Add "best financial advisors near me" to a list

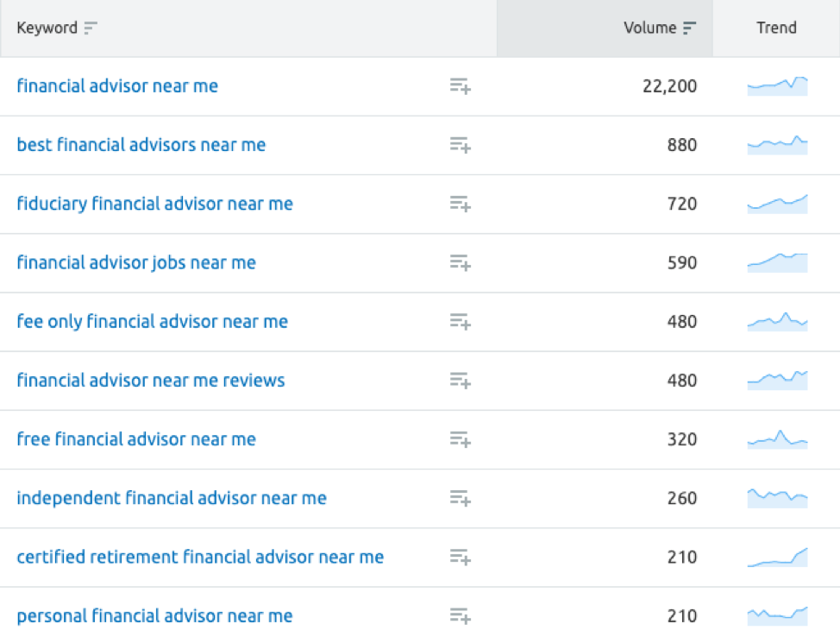click(459, 145)
